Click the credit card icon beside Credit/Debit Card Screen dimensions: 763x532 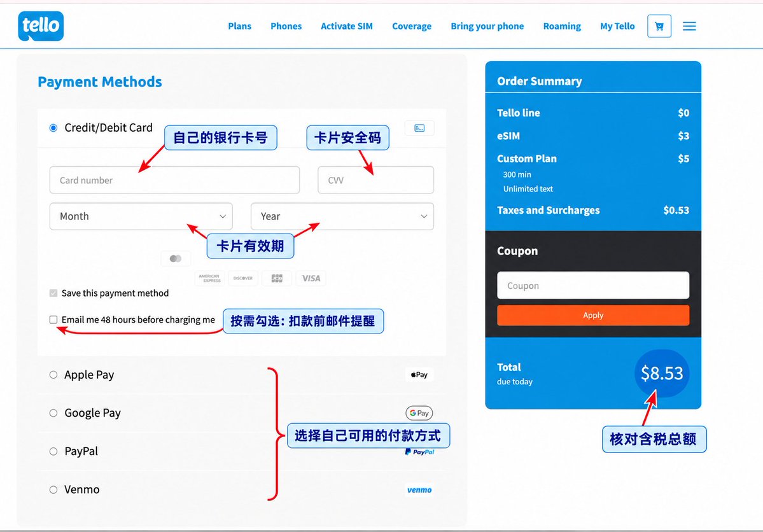pyautogui.click(x=419, y=128)
